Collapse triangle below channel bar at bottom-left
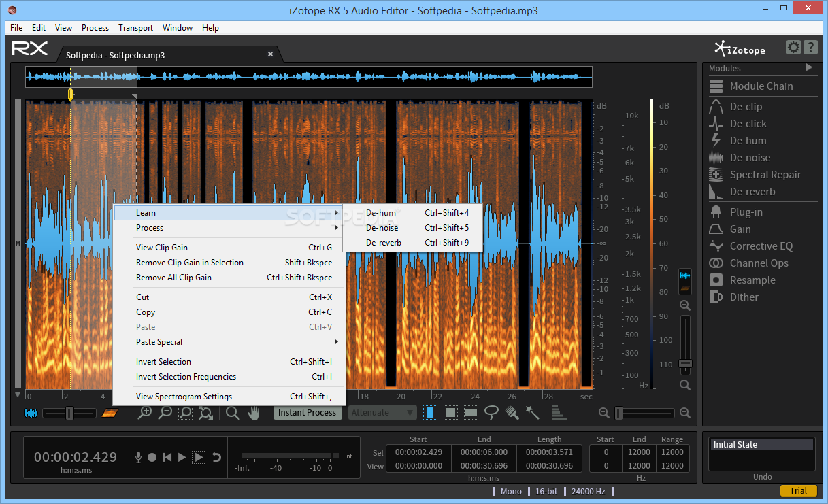The height and width of the screenshot is (504, 828). pyautogui.click(x=18, y=394)
